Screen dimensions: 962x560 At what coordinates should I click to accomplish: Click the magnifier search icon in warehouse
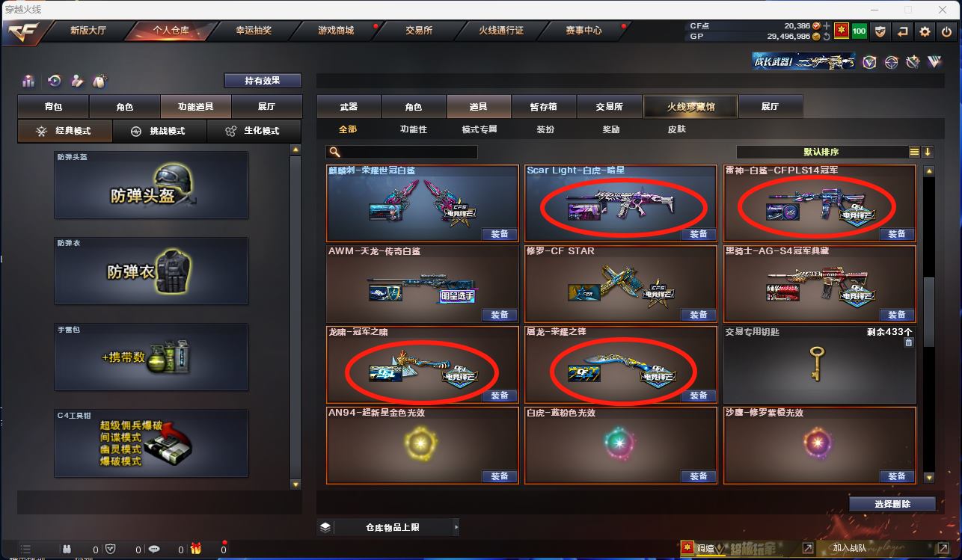(x=335, y=152)
